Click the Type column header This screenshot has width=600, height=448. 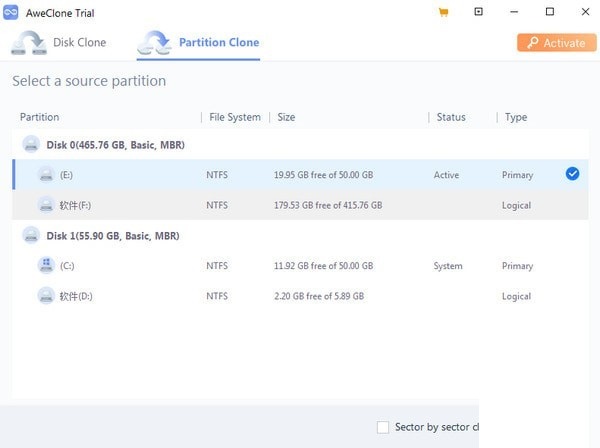tap(516, 117)
